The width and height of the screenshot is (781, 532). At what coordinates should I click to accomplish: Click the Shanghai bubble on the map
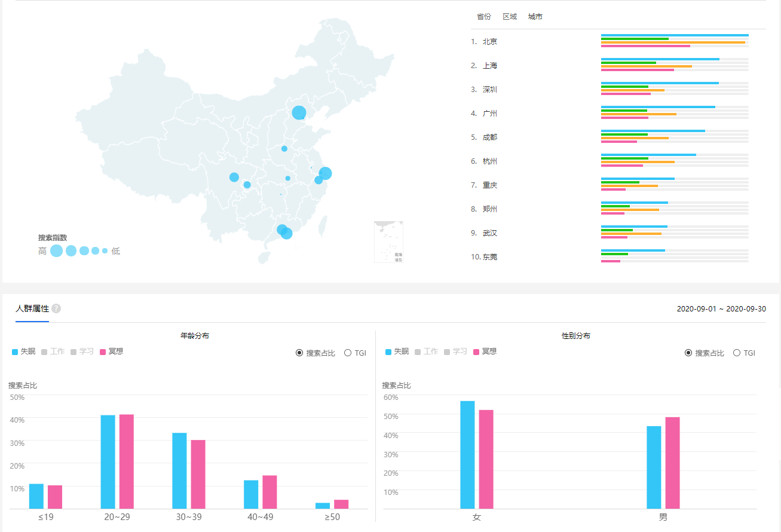click(325, 173)
